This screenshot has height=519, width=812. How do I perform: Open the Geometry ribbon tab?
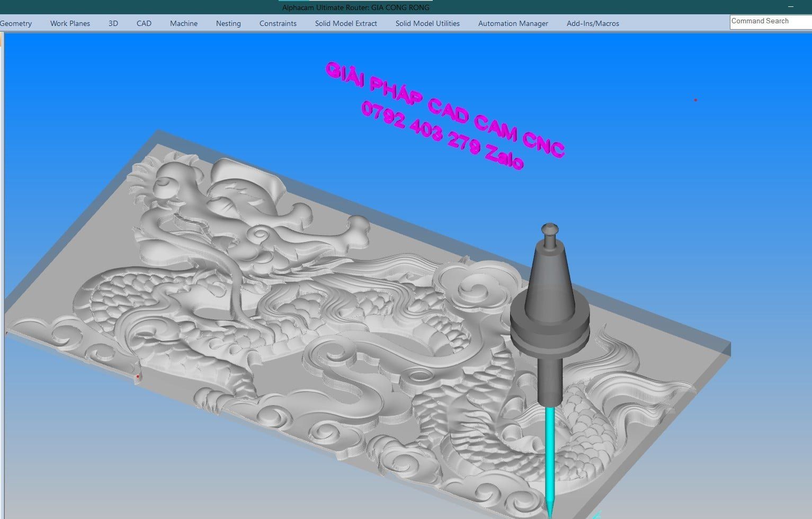click(16, 23)
